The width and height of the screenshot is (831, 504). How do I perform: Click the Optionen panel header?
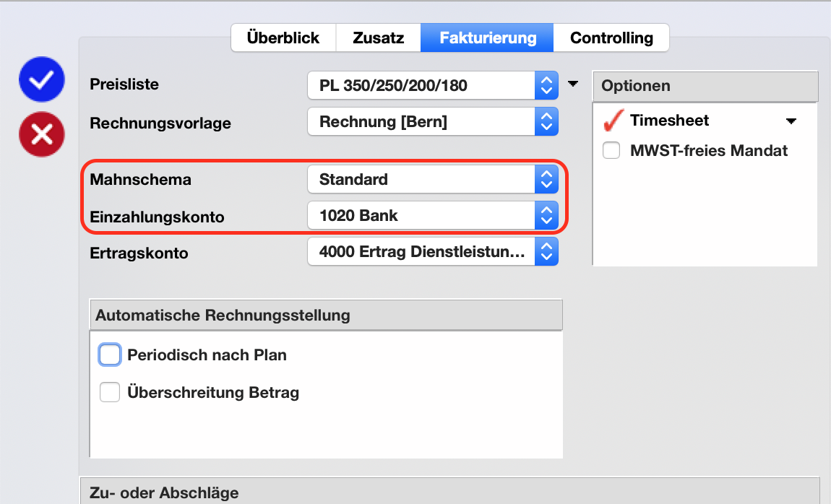point(705,86)
